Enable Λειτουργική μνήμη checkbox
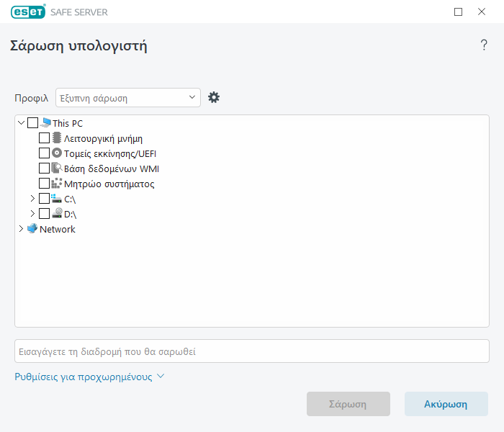Image resolution: width=504 pixels, height=432 pixels. click(x=45, y=138)
